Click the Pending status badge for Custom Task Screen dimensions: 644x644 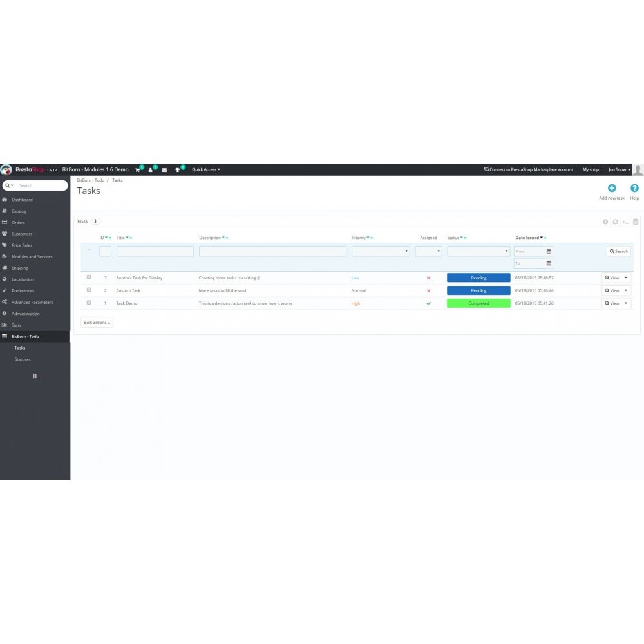tap(478, 291)
